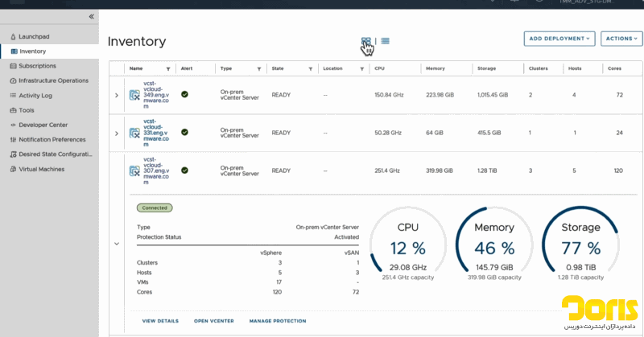Click vCenter icon for vcst-vcloud-349 row
This screenshot has width=644, height=337.
tap(134, 95)
